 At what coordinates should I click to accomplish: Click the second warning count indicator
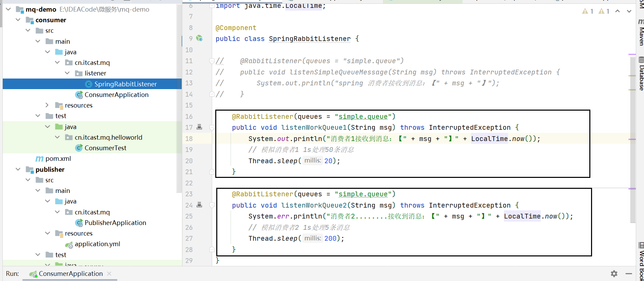(604, 11)
